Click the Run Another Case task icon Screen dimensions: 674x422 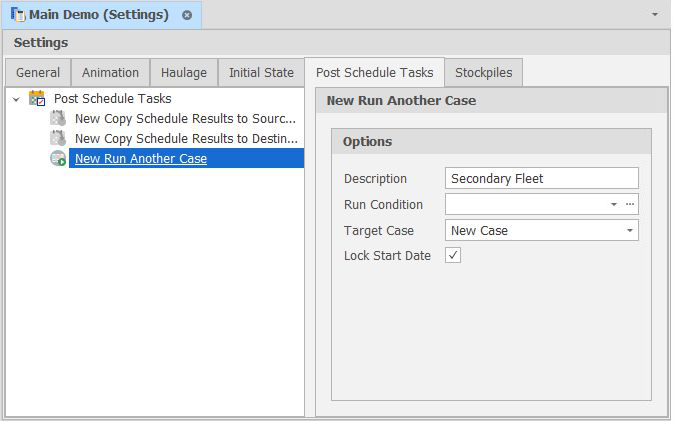58,158
